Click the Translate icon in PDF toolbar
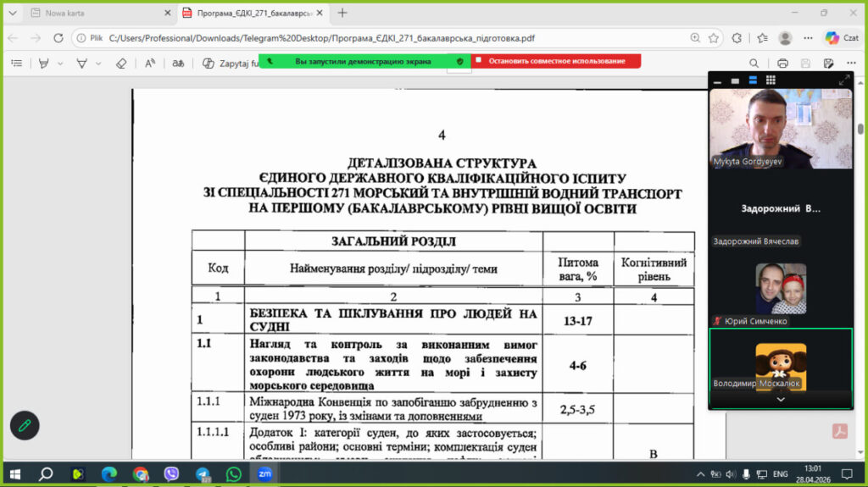Viewport: 868px width, 487px height. 178,63
